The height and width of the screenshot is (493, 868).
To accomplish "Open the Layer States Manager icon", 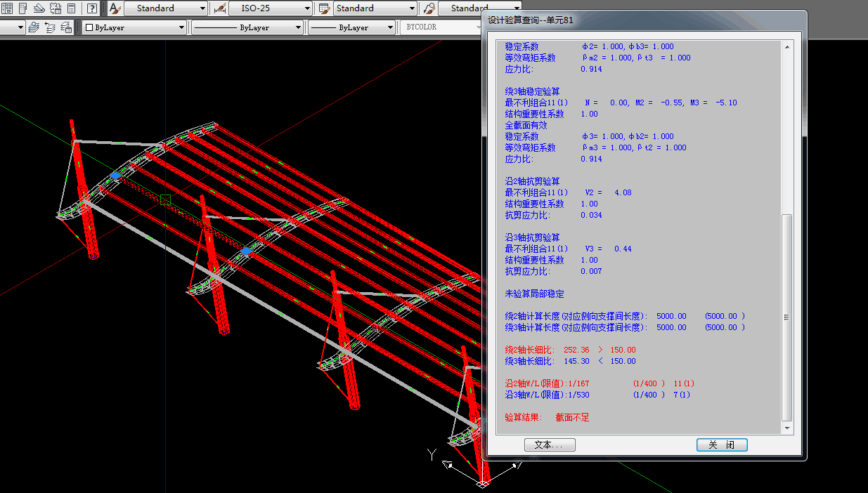I will point(67,27).
